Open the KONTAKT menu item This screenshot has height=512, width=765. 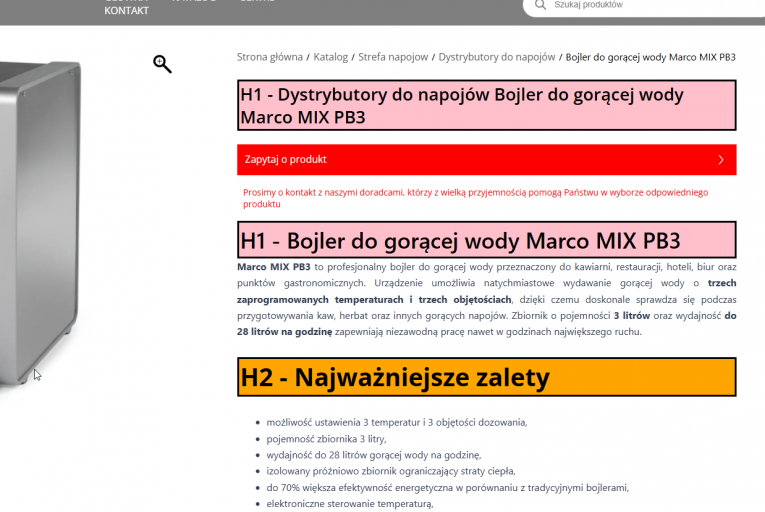point(126,11)
